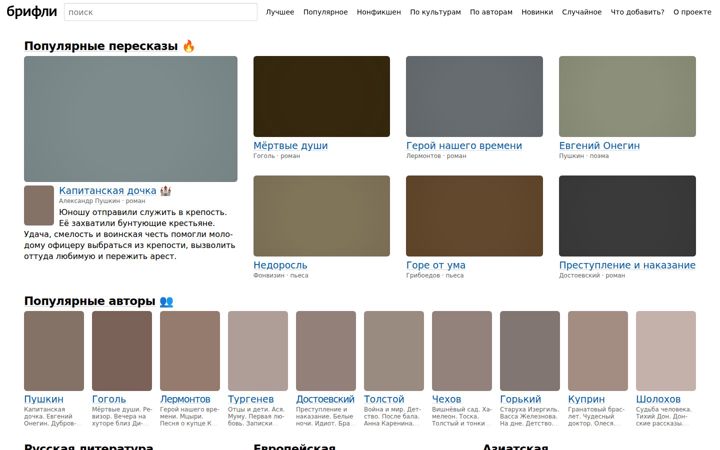Click the Шолохов author portrait

click(x=666, y=351)
